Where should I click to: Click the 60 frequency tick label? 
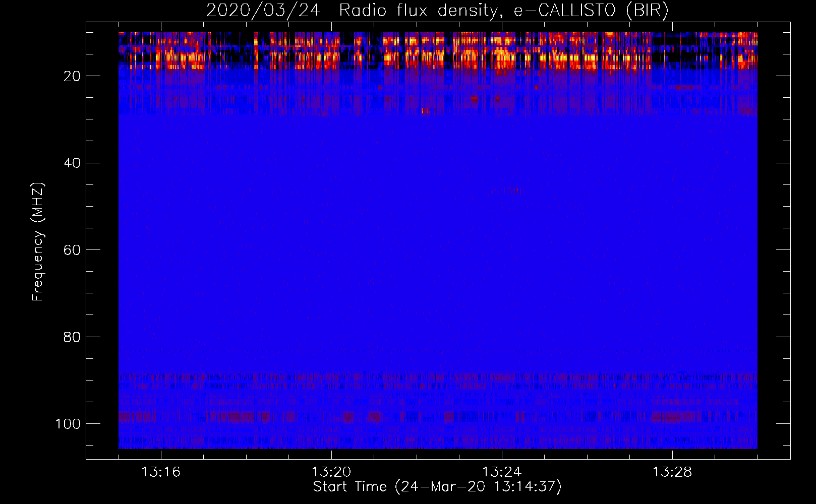(x=72, y=250)
